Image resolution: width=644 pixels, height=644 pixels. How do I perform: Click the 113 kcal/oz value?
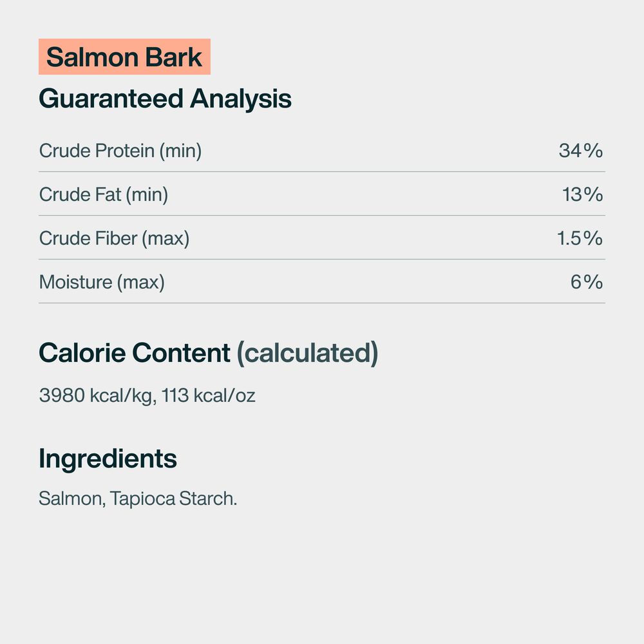[x=209, y=395]
